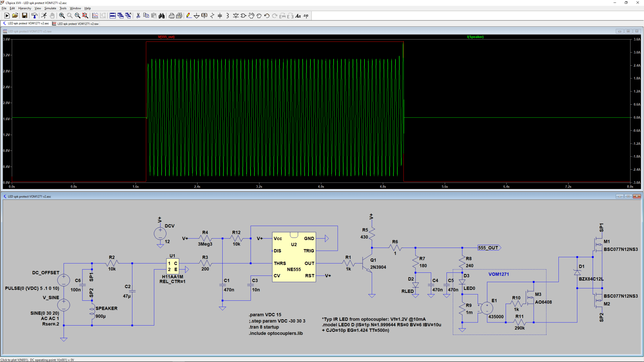
Task: Find with the binoculars icon
Action: pos(162,15)
